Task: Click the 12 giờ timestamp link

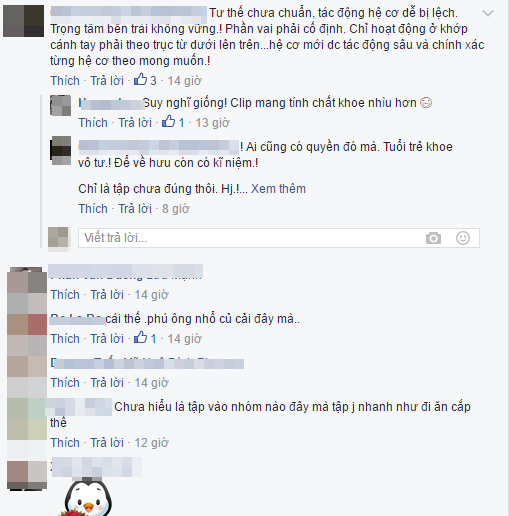Action: pyautogui.click(x=151, y=442)
